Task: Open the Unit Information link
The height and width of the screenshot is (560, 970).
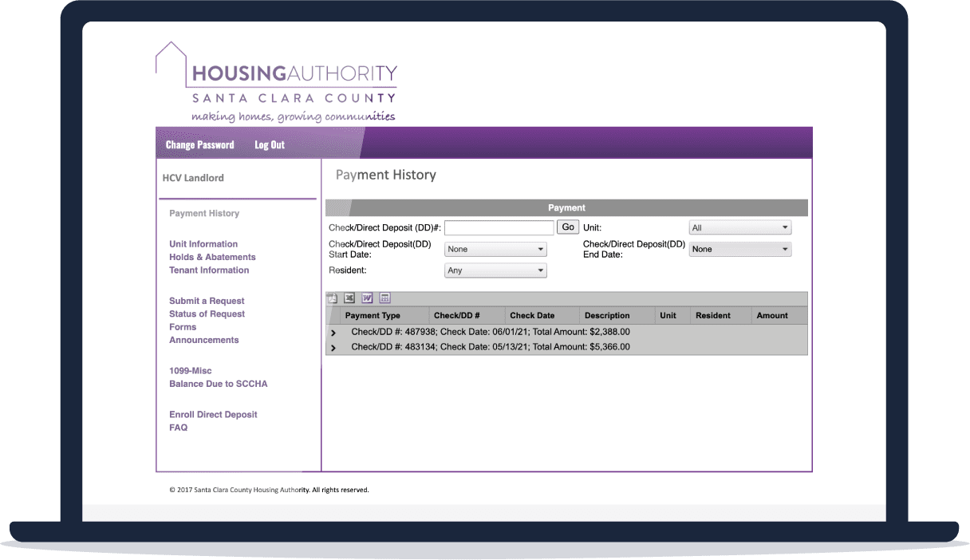Action: tap(203, 244)
